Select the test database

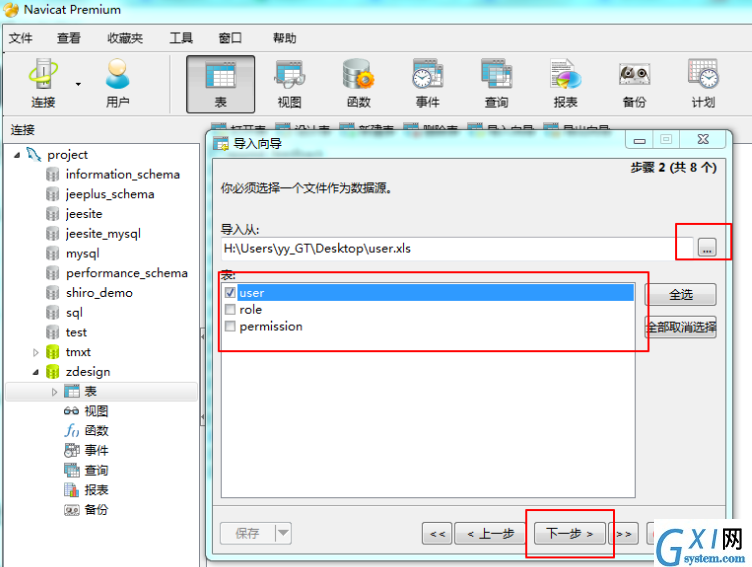point(76,332)
